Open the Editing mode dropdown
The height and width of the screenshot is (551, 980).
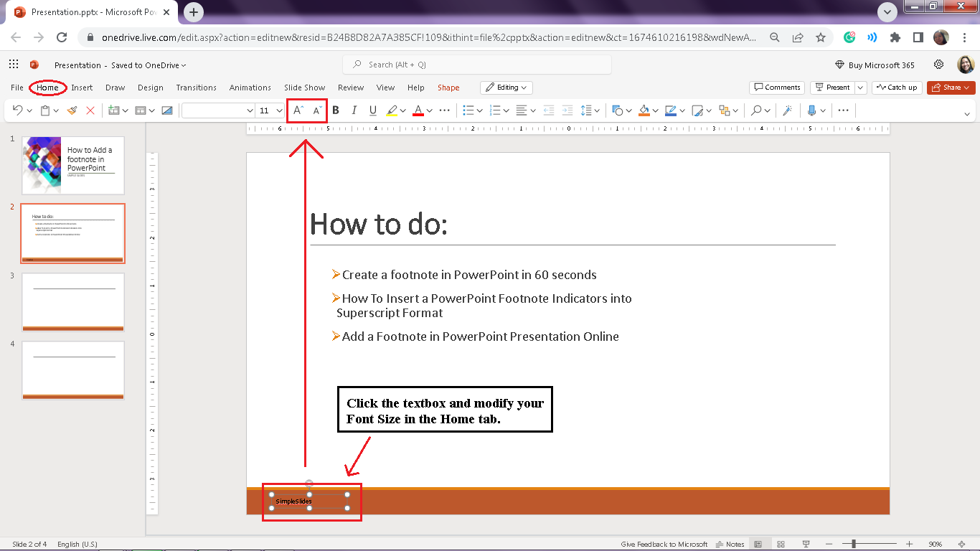pos(506,88)
